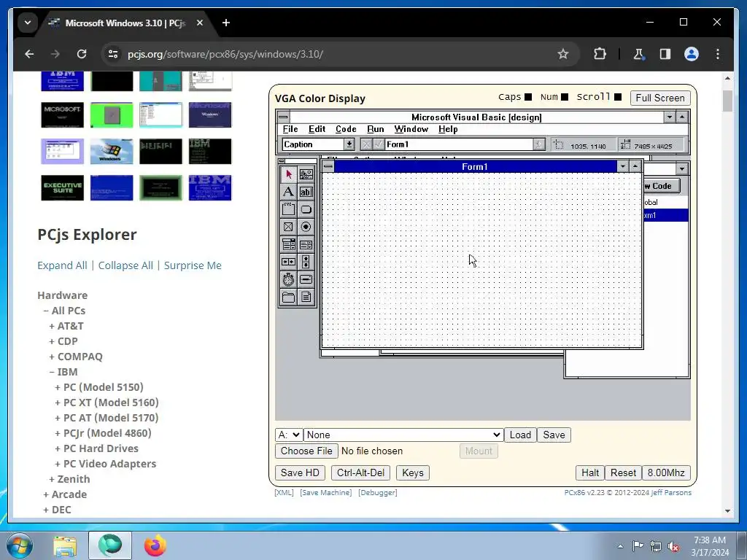
Task: Click the Full Screen button
Action: [x=659, y=98]
